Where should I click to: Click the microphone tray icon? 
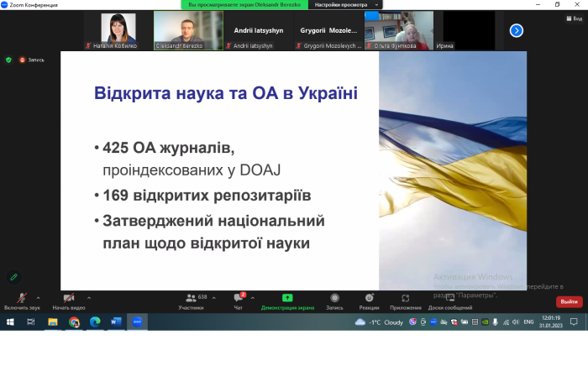coord(495,322)
